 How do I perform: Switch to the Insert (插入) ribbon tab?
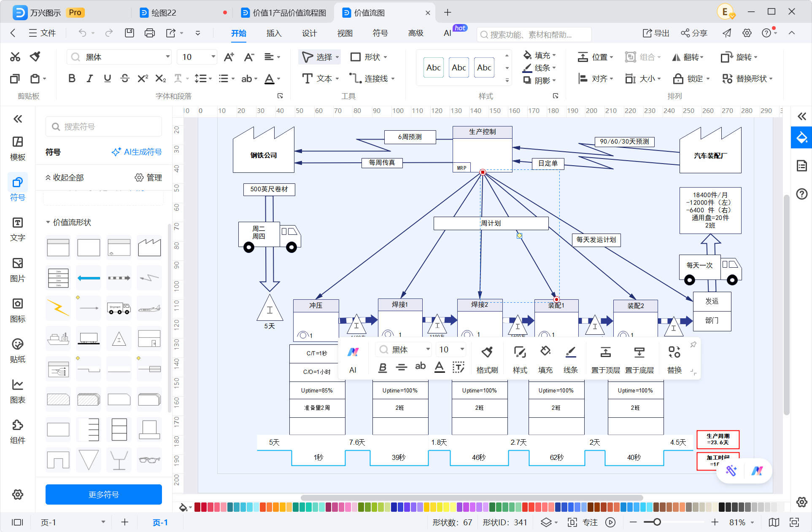point(274,33)
